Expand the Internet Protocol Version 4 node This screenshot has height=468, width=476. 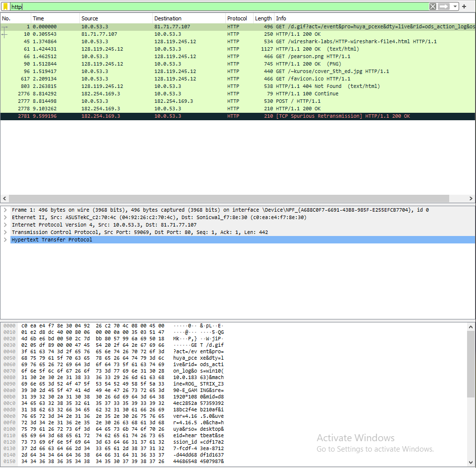[5, 225]
